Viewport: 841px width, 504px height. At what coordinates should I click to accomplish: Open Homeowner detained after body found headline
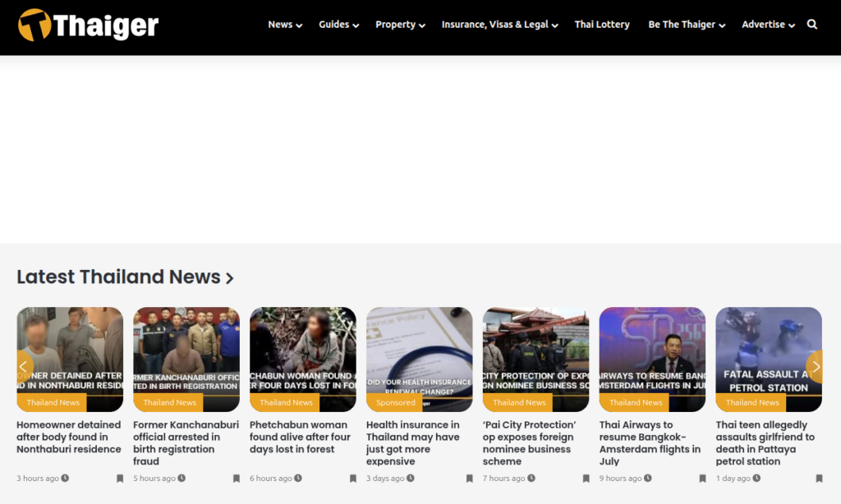click(x=69, y=437)
